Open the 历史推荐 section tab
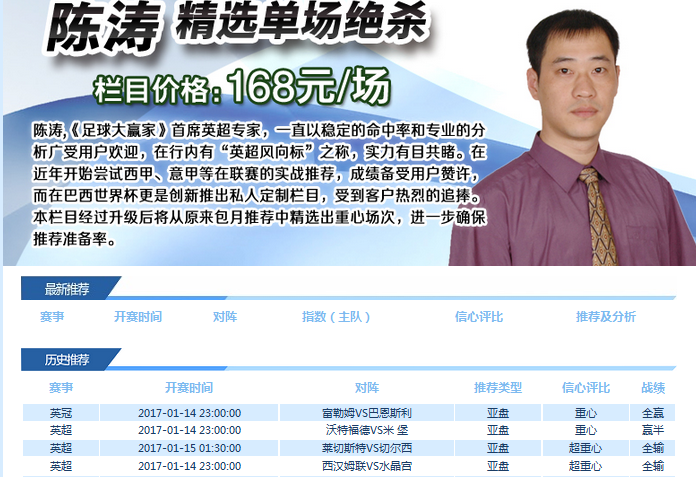This screenshot has height=477, width=696. [x=67, y=359]
